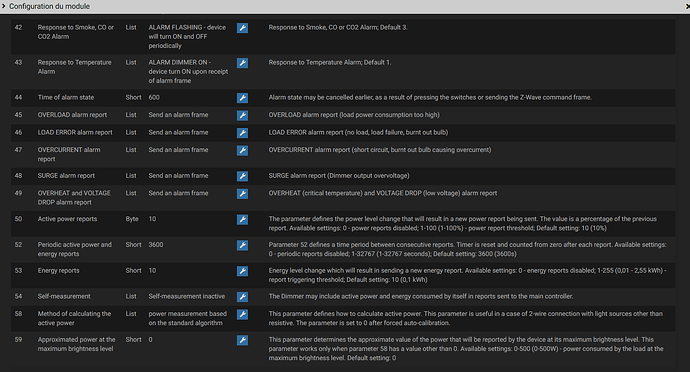690x372 pixels.
Task: Select 'Response to Smoke, CO or CO2 Alarm' name
Action: click(x=76, y=32)
